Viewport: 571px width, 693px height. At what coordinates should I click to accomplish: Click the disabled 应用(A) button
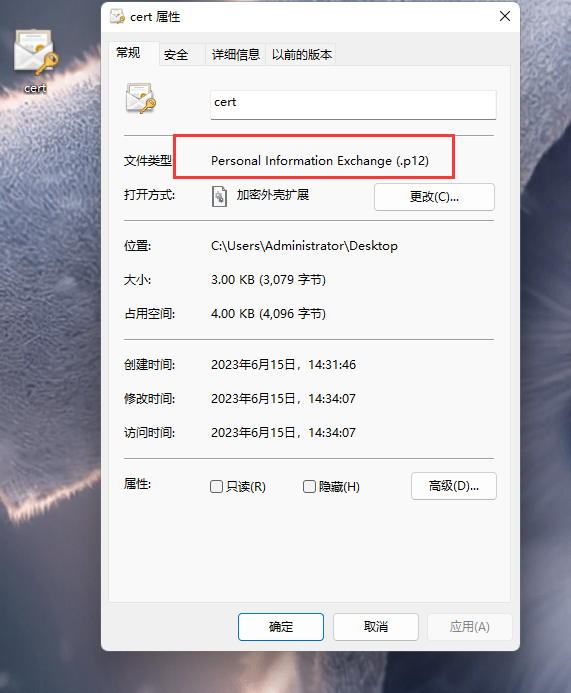(x=469, y=627)
